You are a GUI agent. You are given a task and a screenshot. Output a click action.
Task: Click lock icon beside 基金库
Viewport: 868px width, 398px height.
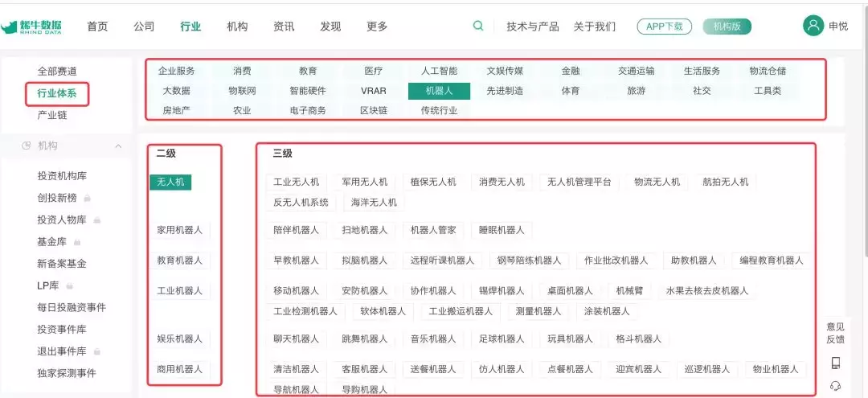(x=77, y=242)
